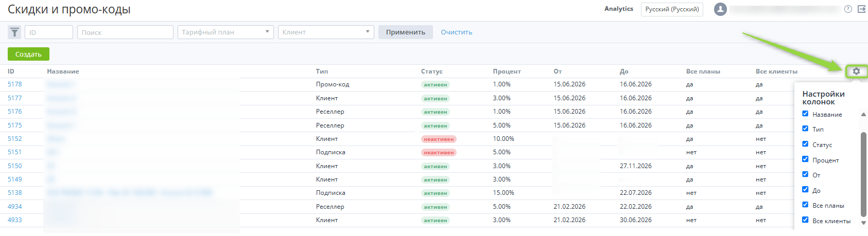Click inside the Поиск search field
This screenshot has width=868, height=236.
125,32
